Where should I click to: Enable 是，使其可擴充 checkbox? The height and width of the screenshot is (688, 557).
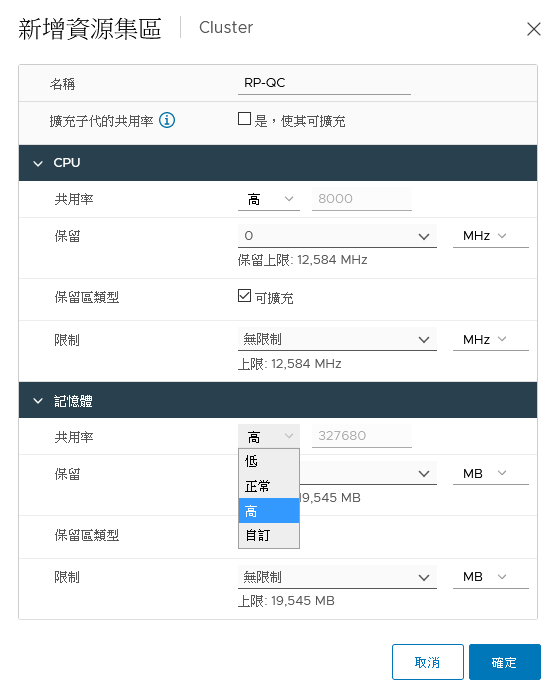click(x=244, y=118)
